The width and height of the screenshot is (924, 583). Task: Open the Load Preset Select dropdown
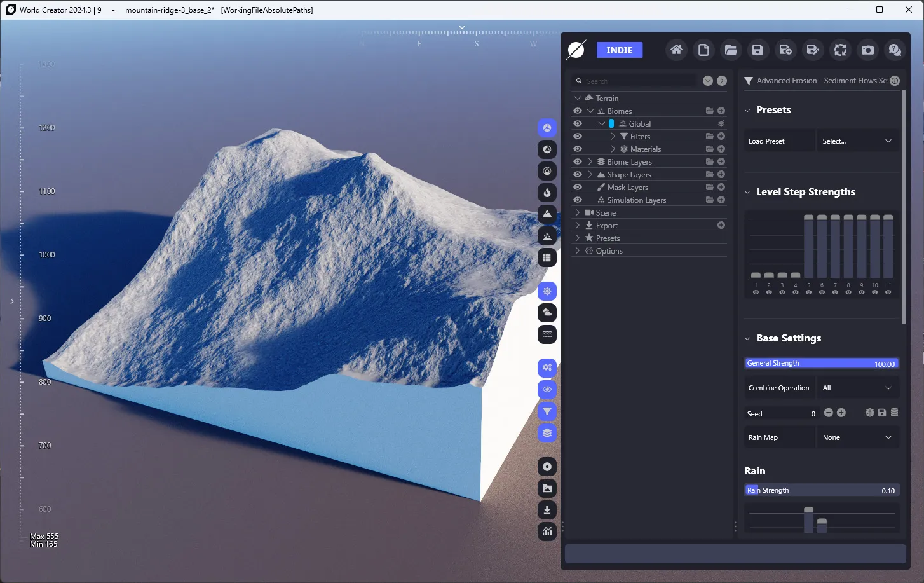pos(857,141)
